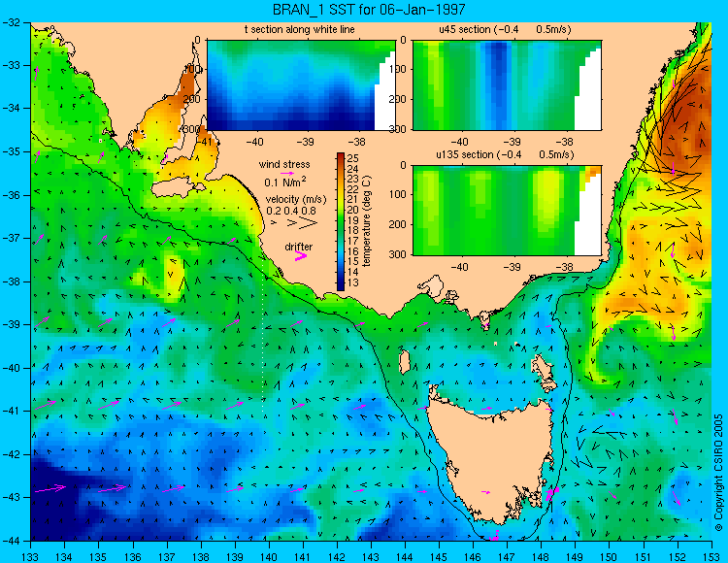This screenshot has width=728, height=563.
Task: Click Kangaroo Island on the map
Action: coord(179,189)
